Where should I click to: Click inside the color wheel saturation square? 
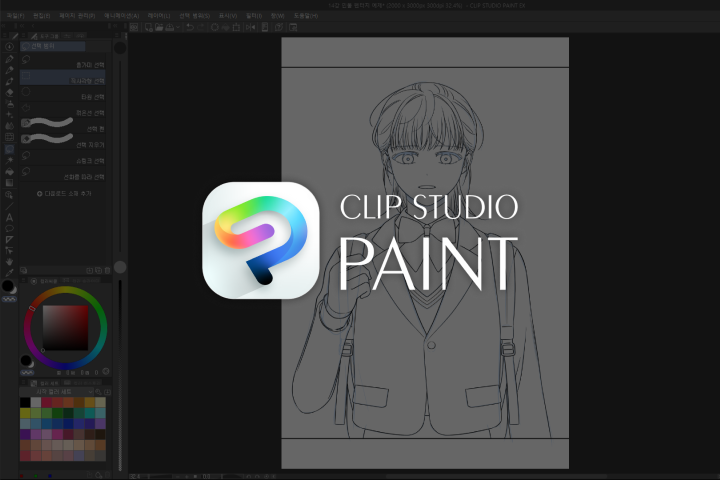[65, 328]
